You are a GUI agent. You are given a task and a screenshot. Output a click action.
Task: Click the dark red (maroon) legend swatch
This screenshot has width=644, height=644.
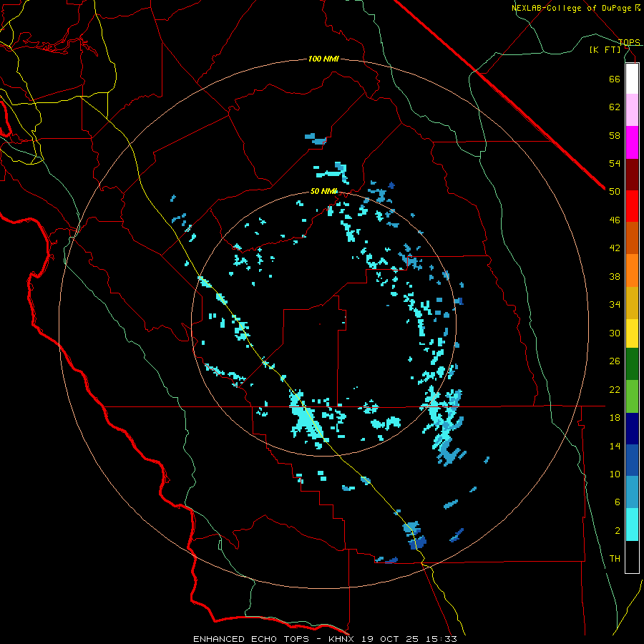(632, 175)
